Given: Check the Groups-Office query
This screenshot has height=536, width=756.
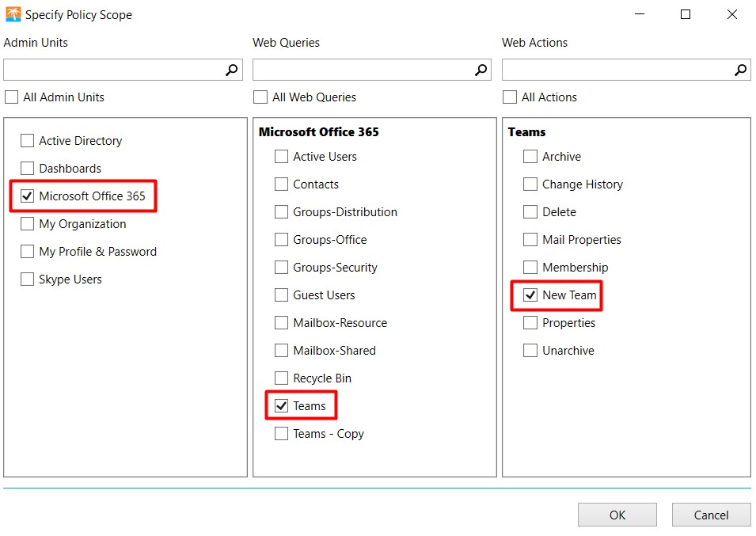Looking at the screenshot, I should click(282, 240).
